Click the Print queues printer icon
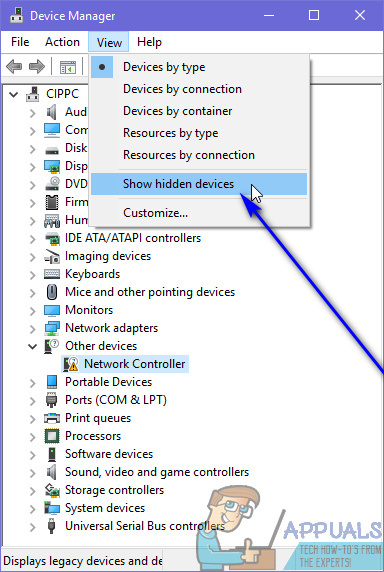Viewport: 384px width, 572px height. 52,418
